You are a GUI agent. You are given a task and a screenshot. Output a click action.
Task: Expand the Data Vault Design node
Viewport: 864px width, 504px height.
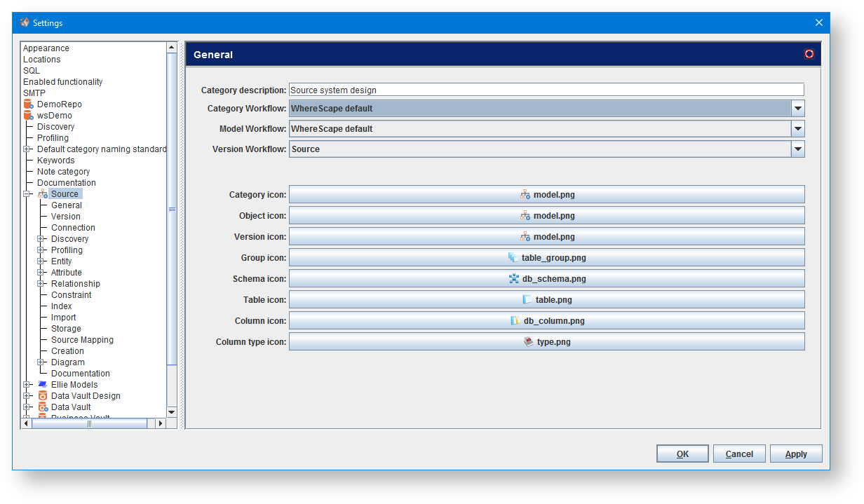tap(27, 396)
